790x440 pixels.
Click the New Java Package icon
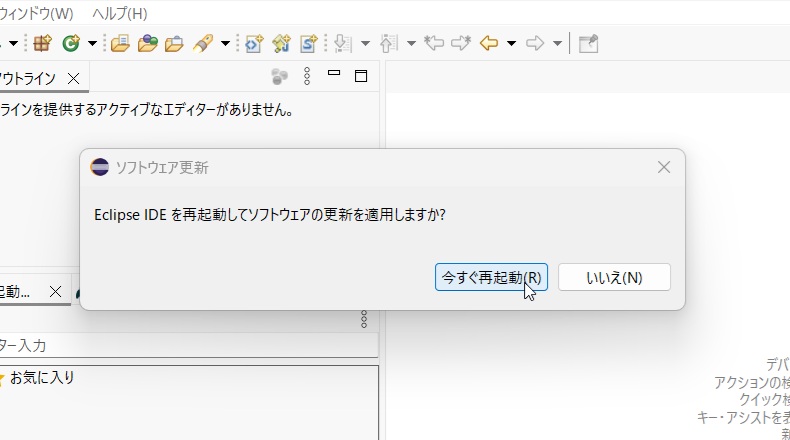(x=42, y=43)
